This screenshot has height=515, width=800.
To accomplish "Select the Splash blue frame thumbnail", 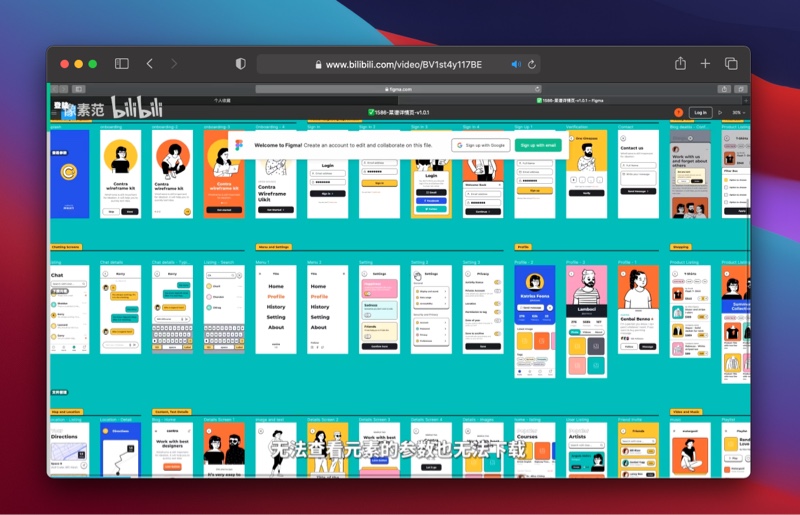I will (70, 174).
